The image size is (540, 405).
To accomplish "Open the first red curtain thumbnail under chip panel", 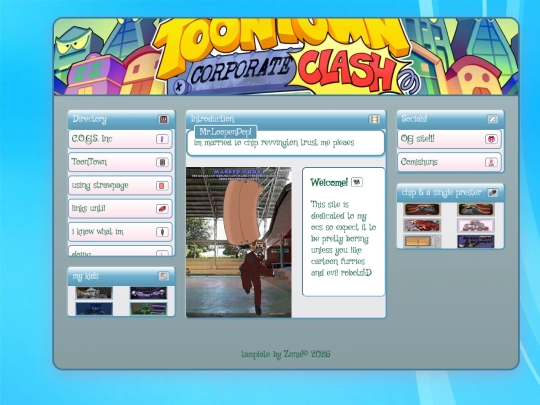I will pyautogui.click(x=422, y=209).
